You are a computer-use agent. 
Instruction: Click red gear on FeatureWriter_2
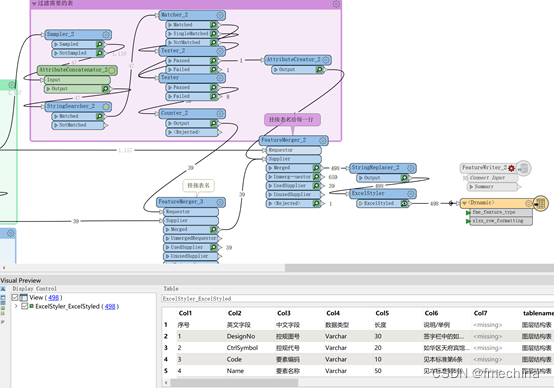(511, 168)
